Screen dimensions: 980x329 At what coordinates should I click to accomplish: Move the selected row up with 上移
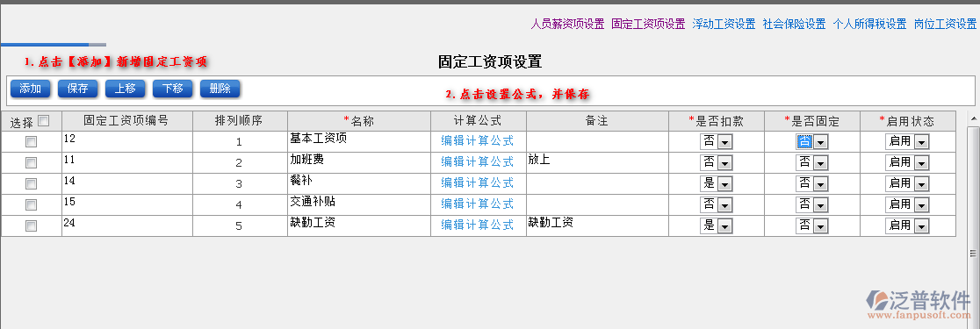point(125,89)
